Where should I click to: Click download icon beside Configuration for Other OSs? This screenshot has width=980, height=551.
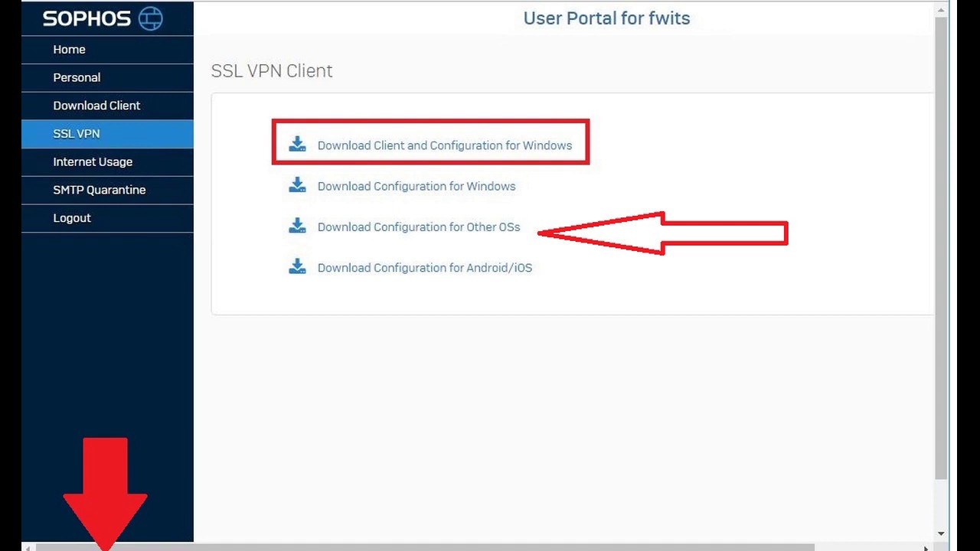[297, 225]
